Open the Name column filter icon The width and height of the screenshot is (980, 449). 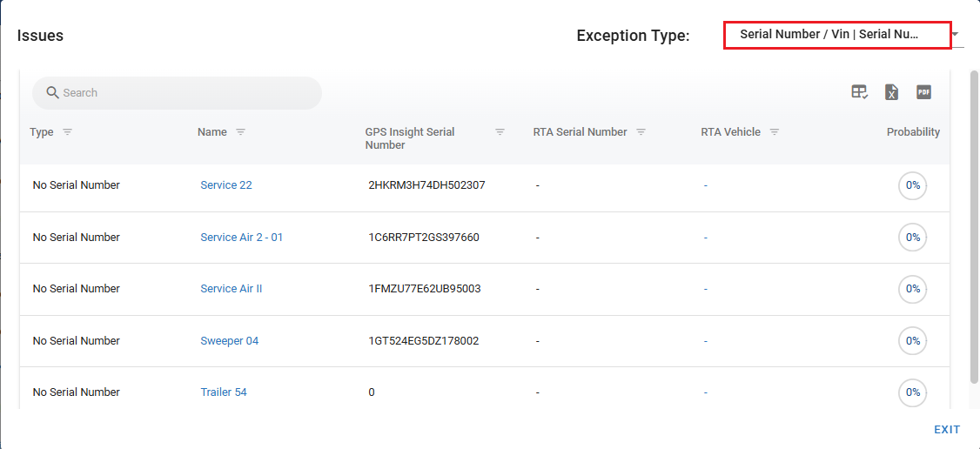pos(240,132)
